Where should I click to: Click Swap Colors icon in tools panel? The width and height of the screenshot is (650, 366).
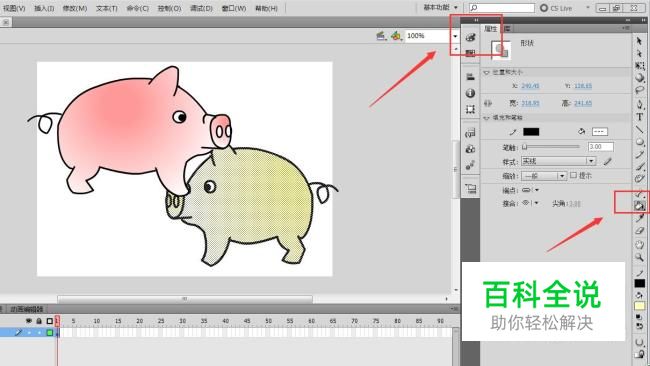pos(640,327)
